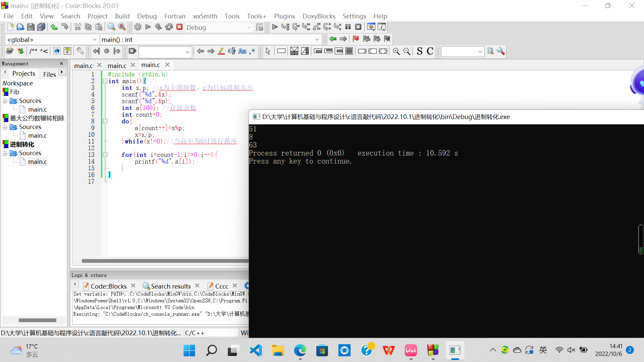
Task: Click the Build gear icon
Action: pos(138,27)
